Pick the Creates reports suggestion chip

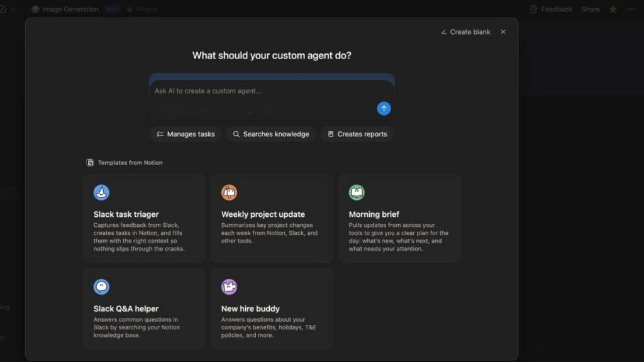pos(357,134)
